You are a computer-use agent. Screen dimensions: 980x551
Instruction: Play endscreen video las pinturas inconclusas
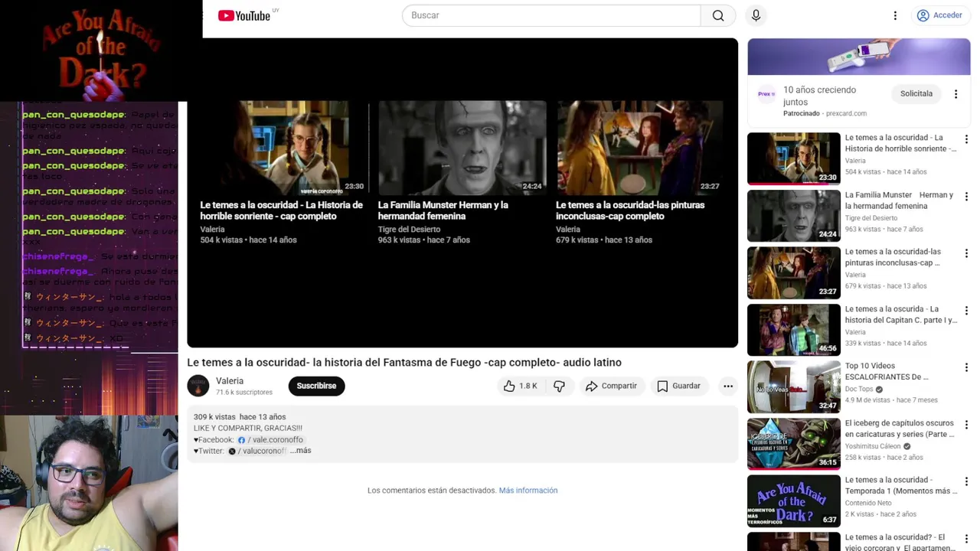pos(639,172)
